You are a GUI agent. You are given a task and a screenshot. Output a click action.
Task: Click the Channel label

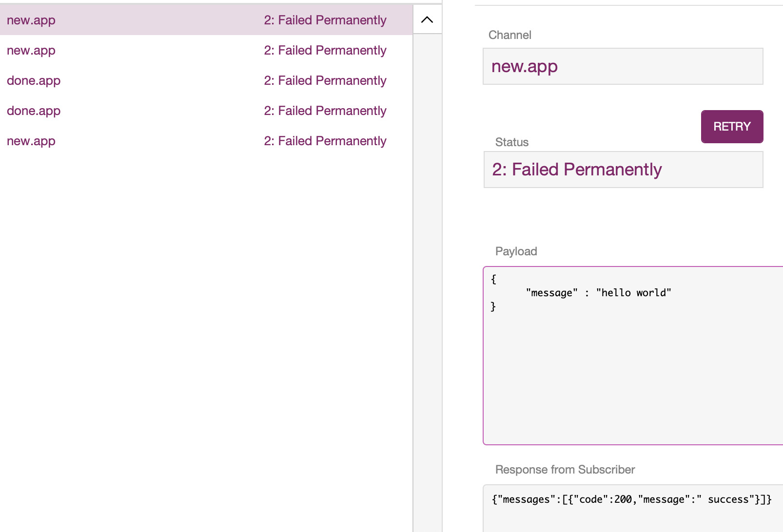click(x=509, y=35)
